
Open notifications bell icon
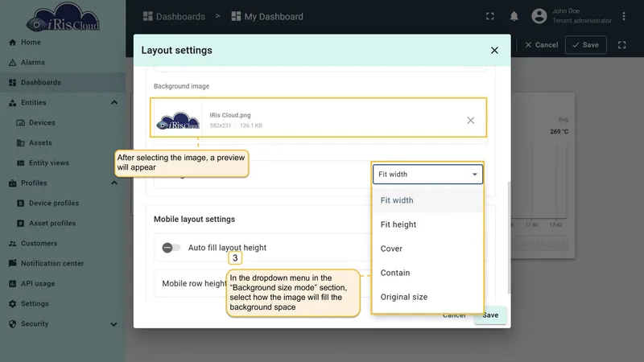point(514,16)
